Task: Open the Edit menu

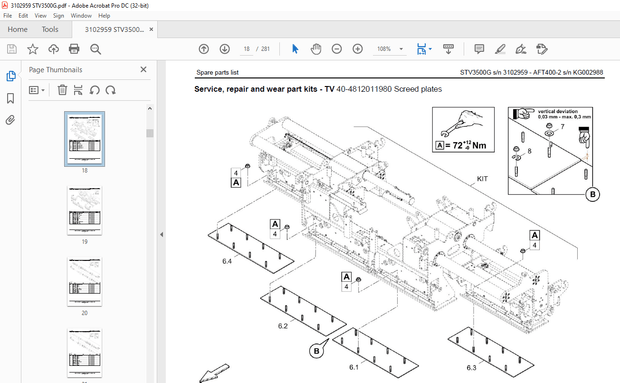Action: pyautogui.click(x=23, y=16)
